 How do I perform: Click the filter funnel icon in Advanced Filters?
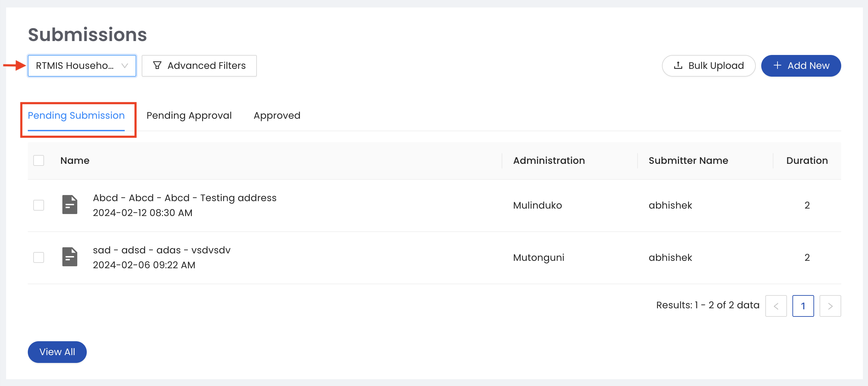coord(158,65)
